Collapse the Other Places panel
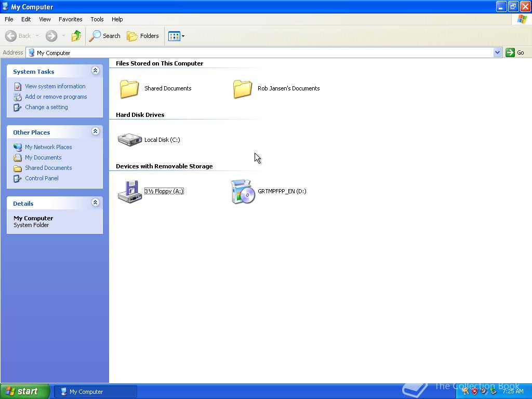 click(96, 131)
